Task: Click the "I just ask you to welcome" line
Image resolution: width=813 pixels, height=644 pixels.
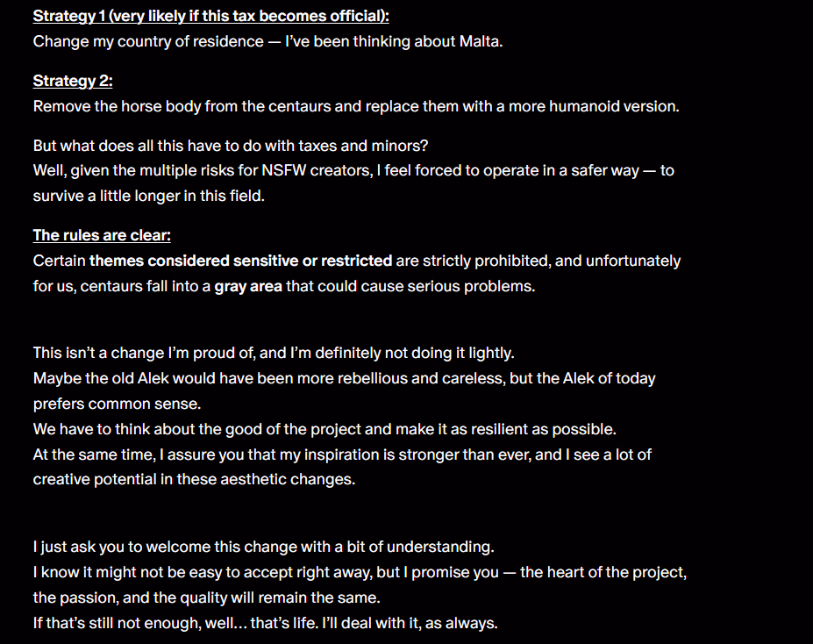Action: 263,547
